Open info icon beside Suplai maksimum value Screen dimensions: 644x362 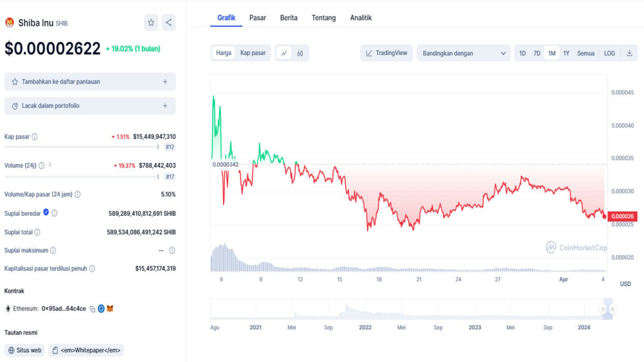pyautogui.click(x=172, y=250)
